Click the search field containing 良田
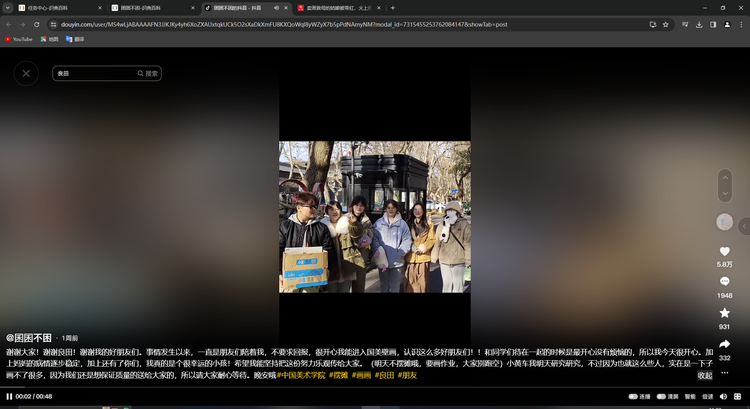The width and height of the screenshot is (750, 409). point(95,73)
